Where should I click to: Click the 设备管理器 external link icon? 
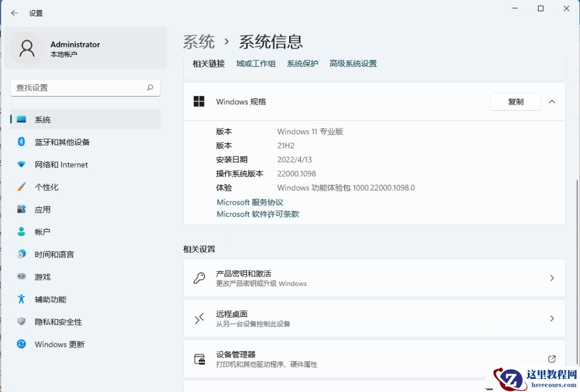pyautogui.click(x=551, y=359)
